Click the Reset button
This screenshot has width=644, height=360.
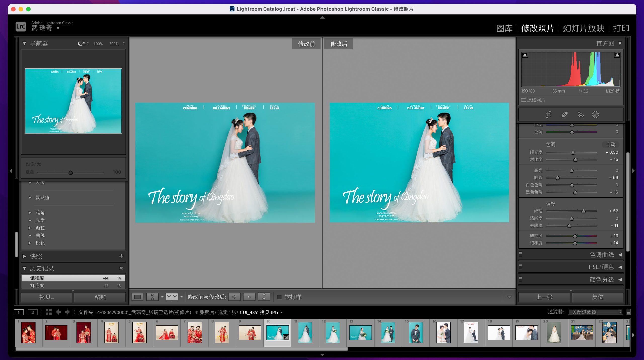597,297
